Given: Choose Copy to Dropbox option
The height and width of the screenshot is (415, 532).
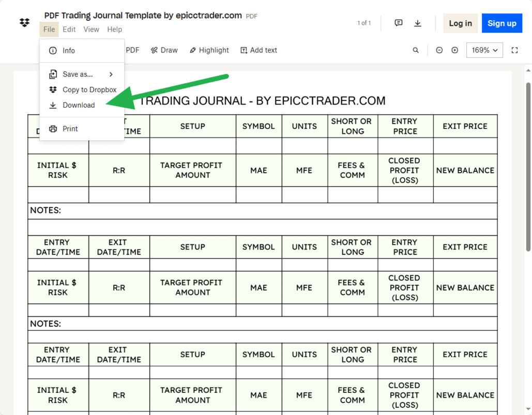Looking at the screenshot, I should click(x=82, y=90).
